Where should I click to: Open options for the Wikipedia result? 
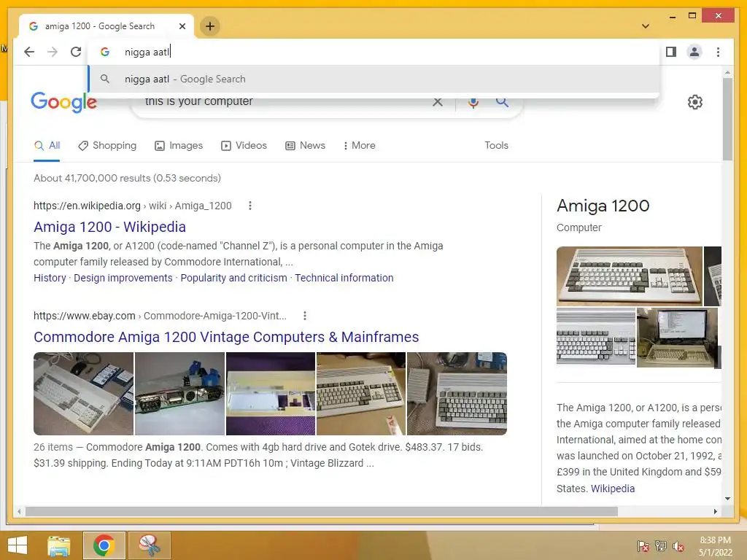[250, 206]
